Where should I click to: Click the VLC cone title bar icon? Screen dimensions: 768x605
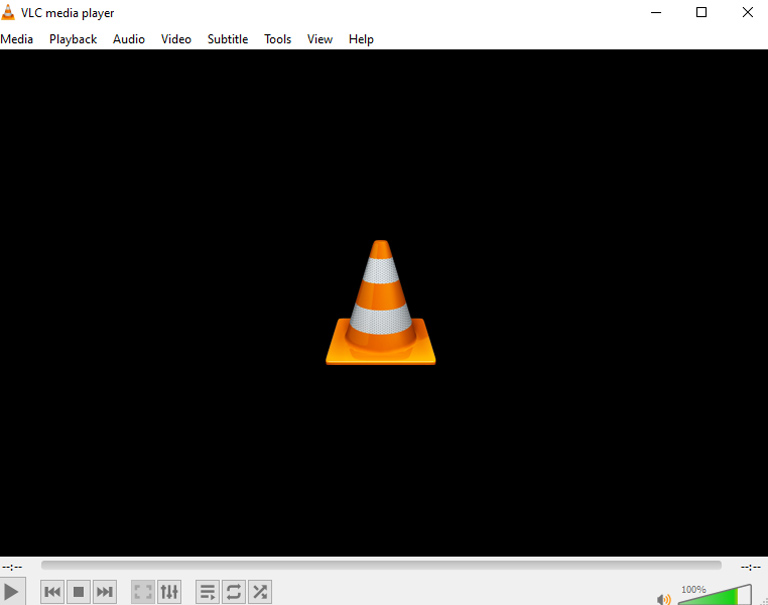click(8, 12)
